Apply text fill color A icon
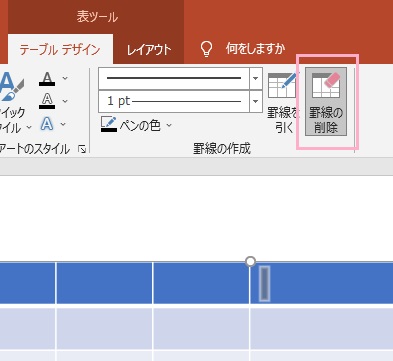 [x=47, y=79]
